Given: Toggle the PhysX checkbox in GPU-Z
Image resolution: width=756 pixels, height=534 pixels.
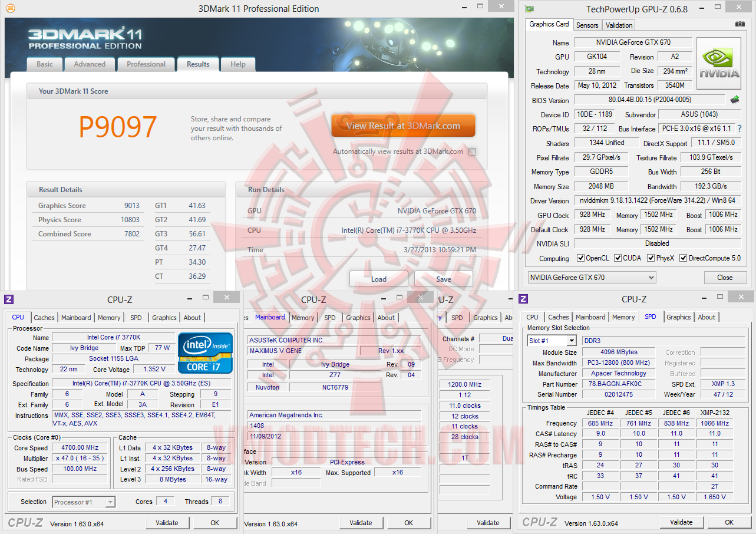Looking at the screenshot, I should pyautogui.click(x=651, y=258).
